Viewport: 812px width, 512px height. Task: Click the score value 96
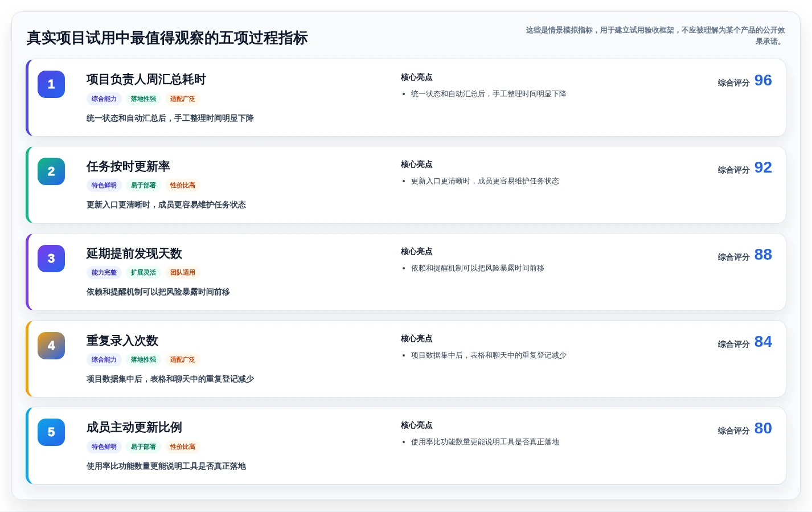click(x=763, y=80)
